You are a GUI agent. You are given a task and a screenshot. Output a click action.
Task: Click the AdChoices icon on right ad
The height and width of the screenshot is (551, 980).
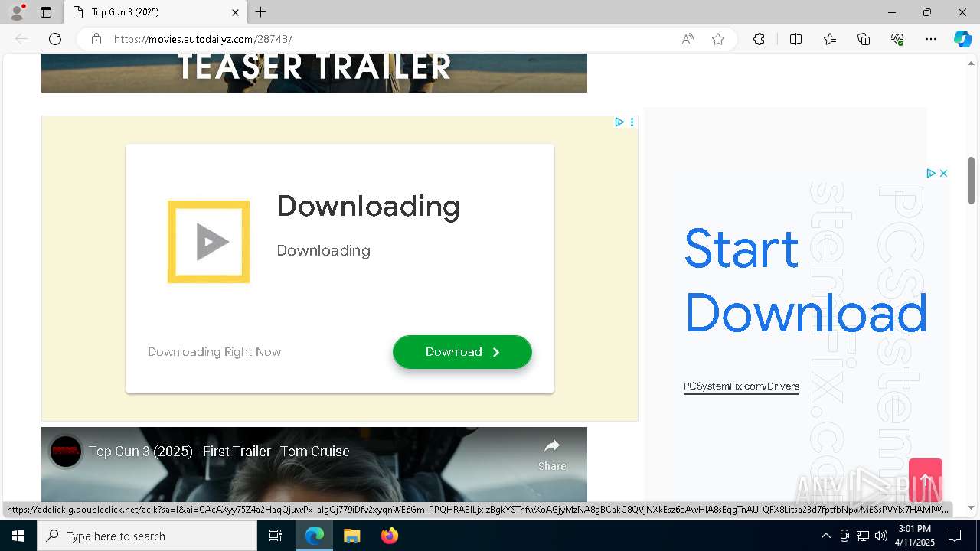coord(931,174)
